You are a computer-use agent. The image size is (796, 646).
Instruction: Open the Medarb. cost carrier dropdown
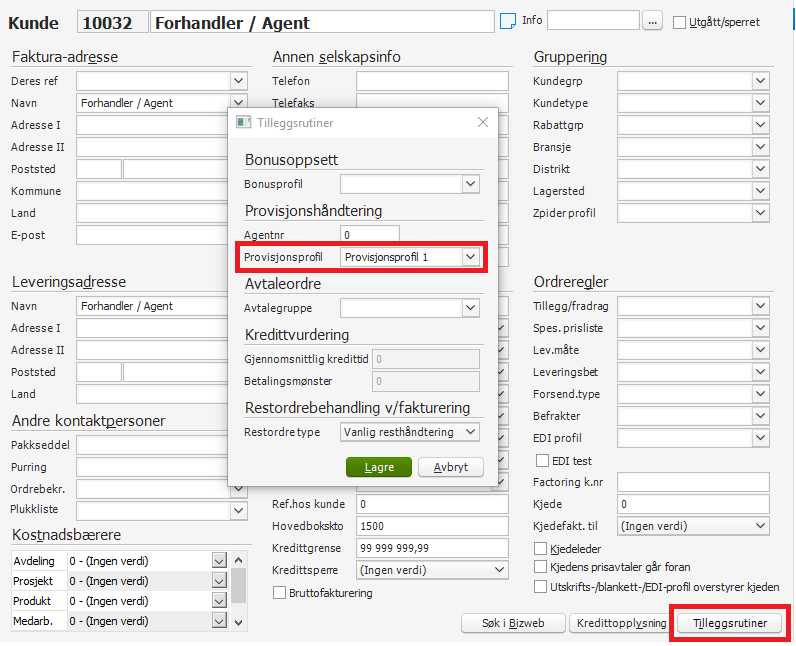coord(219,621)
